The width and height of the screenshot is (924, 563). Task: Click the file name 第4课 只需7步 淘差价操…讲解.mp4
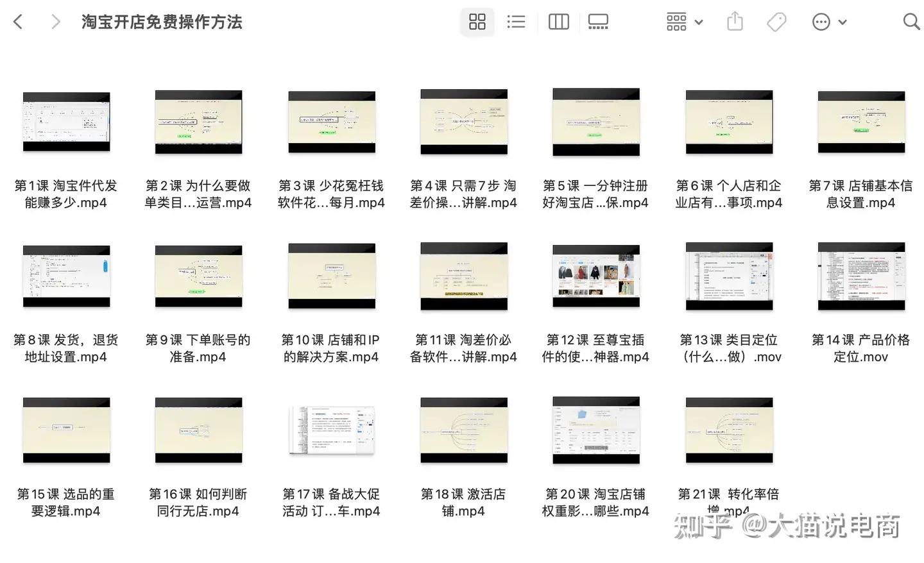tap(464, 194)
